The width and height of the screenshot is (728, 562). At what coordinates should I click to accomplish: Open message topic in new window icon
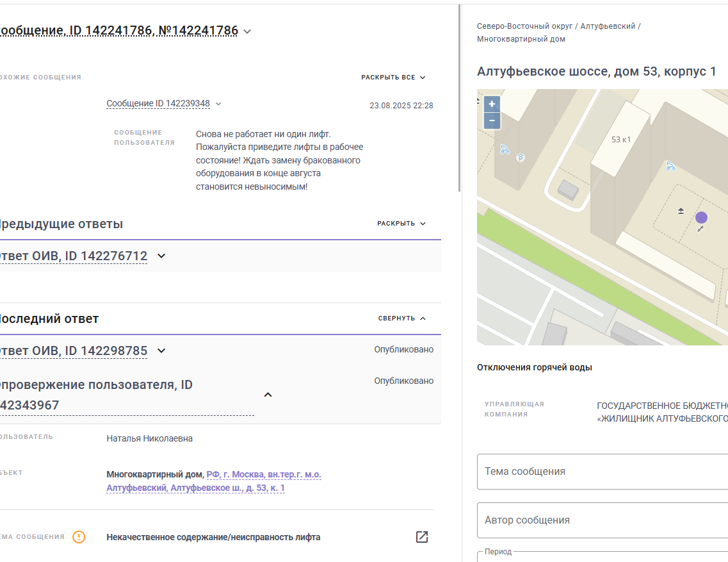pos(421,537)
